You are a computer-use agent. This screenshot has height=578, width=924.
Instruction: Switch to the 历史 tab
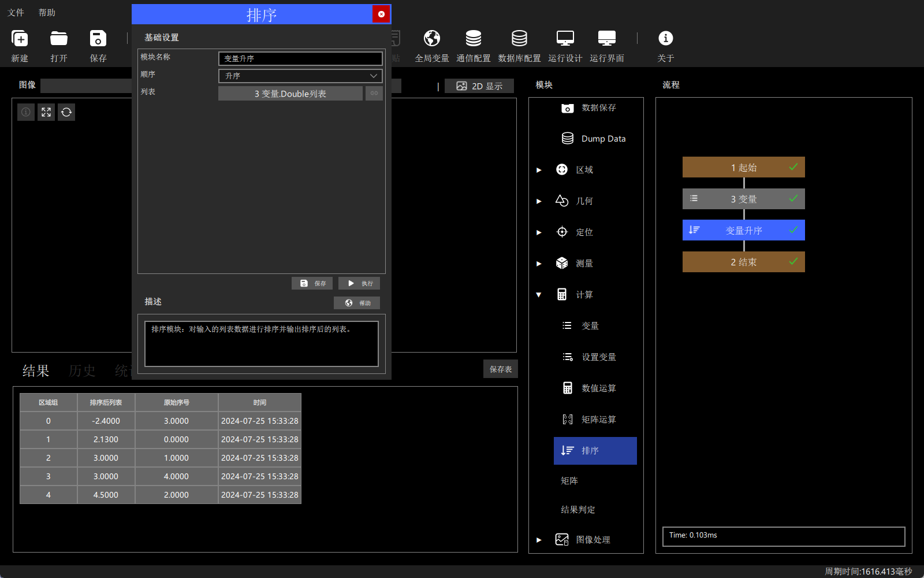(82, 370)
